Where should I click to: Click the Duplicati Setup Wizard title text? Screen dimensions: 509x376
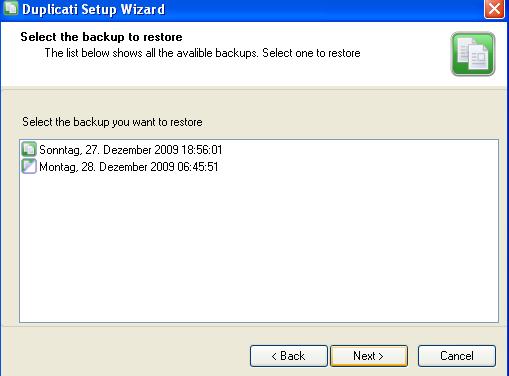pos(93,9)
